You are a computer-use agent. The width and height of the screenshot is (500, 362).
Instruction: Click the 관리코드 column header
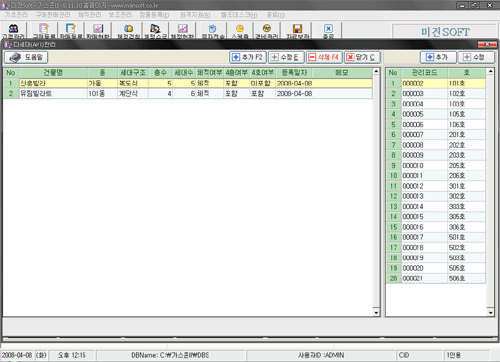coord(425,73)
